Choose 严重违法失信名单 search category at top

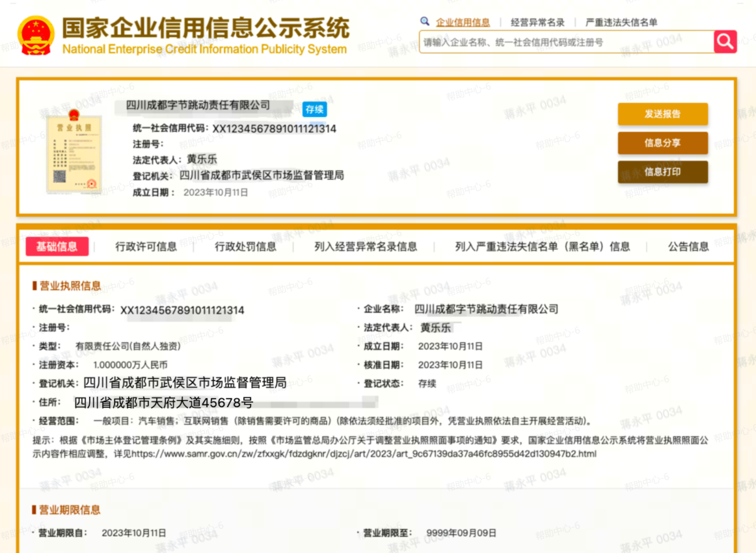(621, 22)
